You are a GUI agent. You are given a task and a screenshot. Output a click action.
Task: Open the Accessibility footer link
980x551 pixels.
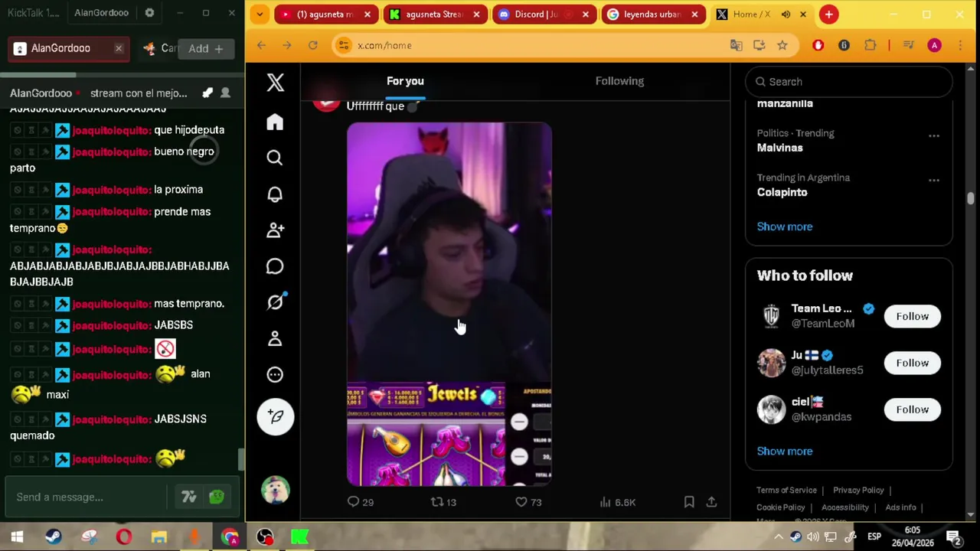844,507
